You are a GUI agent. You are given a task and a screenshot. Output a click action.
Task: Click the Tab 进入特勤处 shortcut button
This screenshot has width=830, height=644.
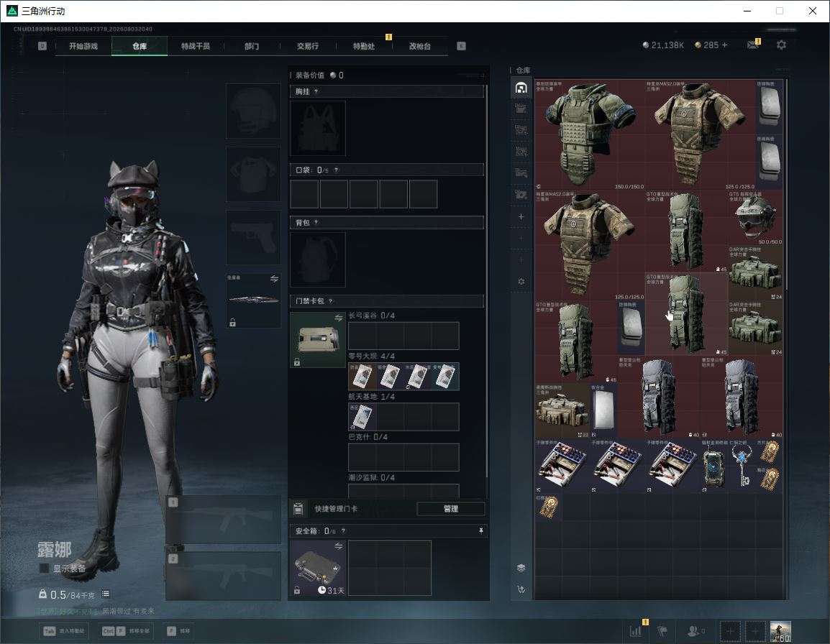64,631
